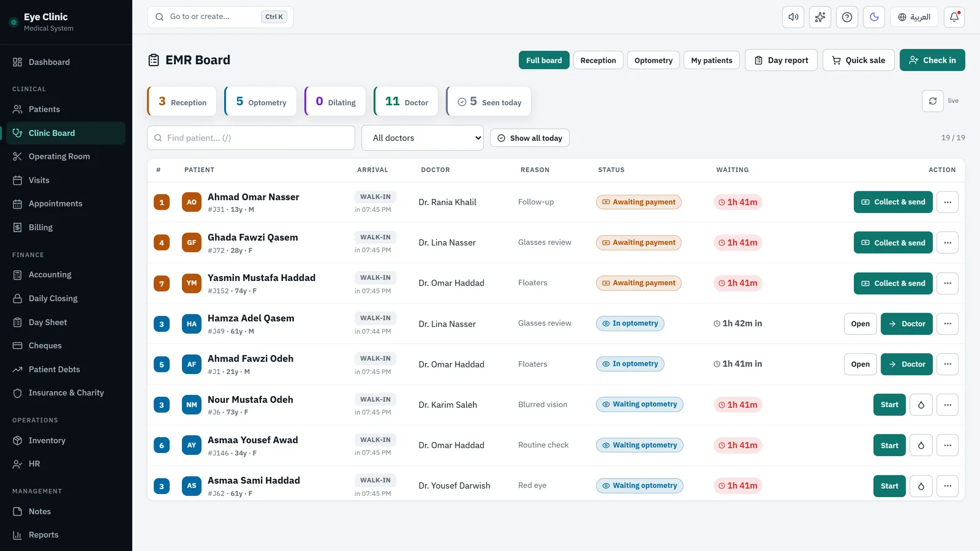Click the Check in button
980x551 pixels.
932,60
